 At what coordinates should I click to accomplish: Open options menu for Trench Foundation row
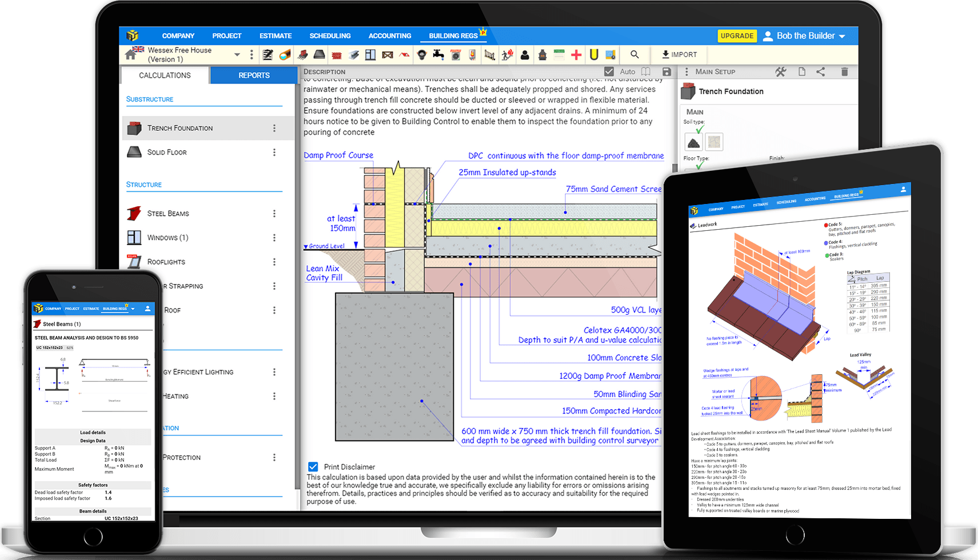(274, 128)
